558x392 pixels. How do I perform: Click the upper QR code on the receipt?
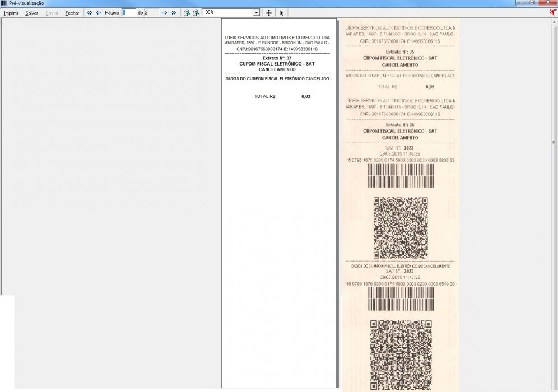click(x=401, y=228)
